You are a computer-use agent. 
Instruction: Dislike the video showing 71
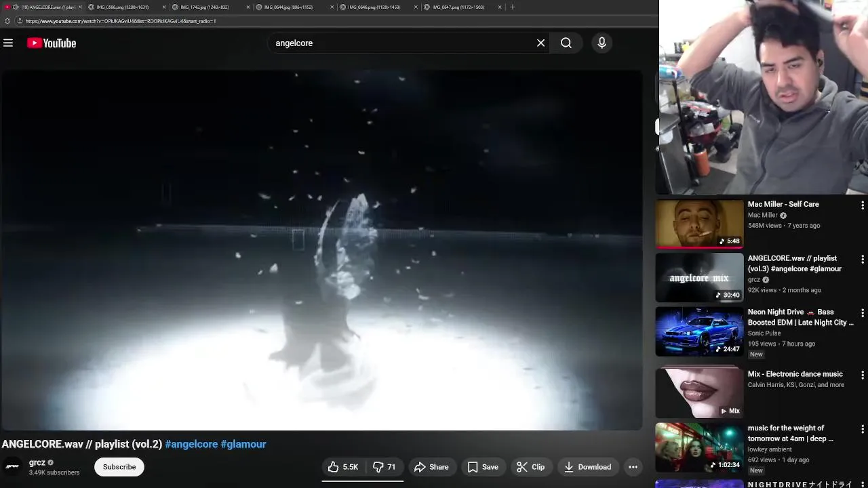(x=384, y=467)
